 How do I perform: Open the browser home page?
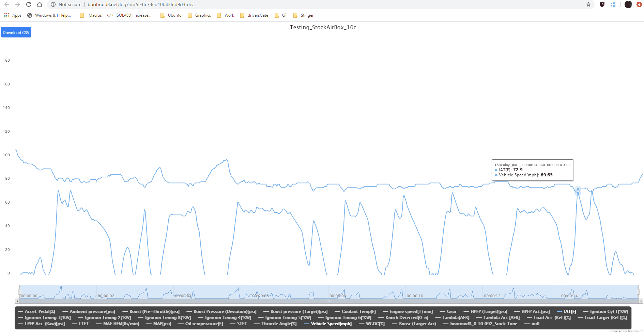(40, 4)
